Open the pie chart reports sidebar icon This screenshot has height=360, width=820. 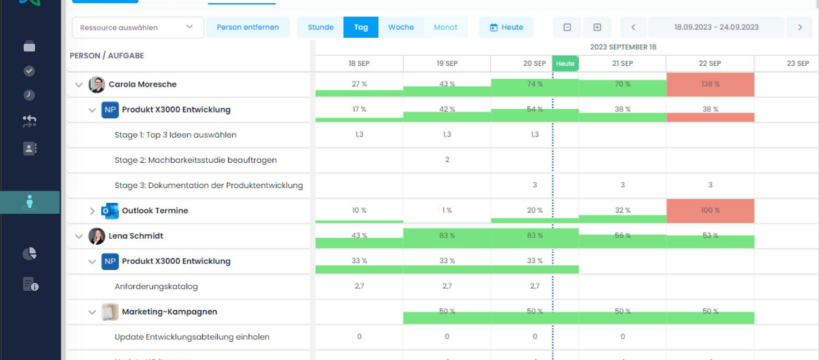point(30,254)
